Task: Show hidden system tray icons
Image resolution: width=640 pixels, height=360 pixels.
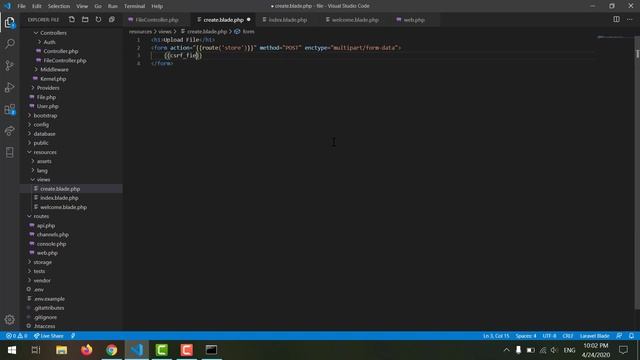Action: tap(507, 350)
